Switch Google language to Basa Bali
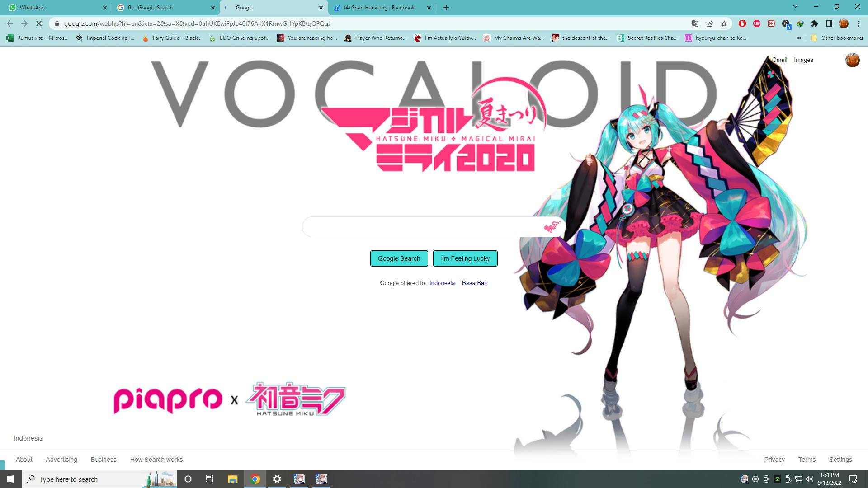Viewport: 868px width, 488px height. pos(474,283)
